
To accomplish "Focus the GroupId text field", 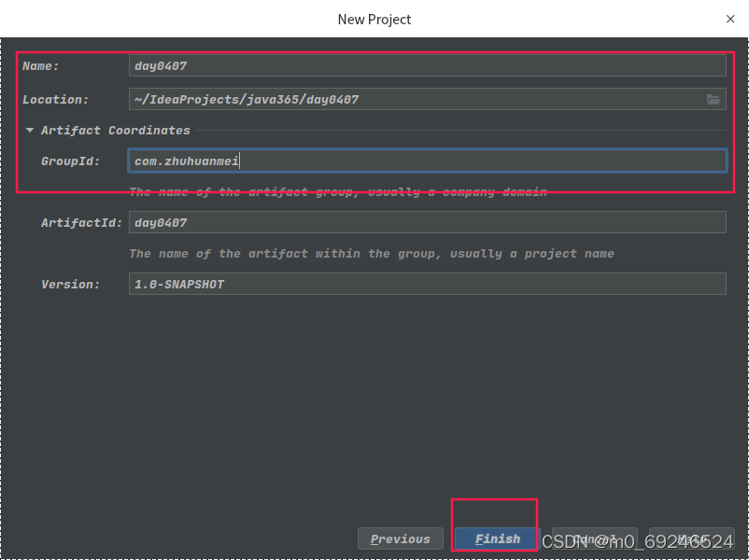I will pyautogui.click(x=427, y=161).
